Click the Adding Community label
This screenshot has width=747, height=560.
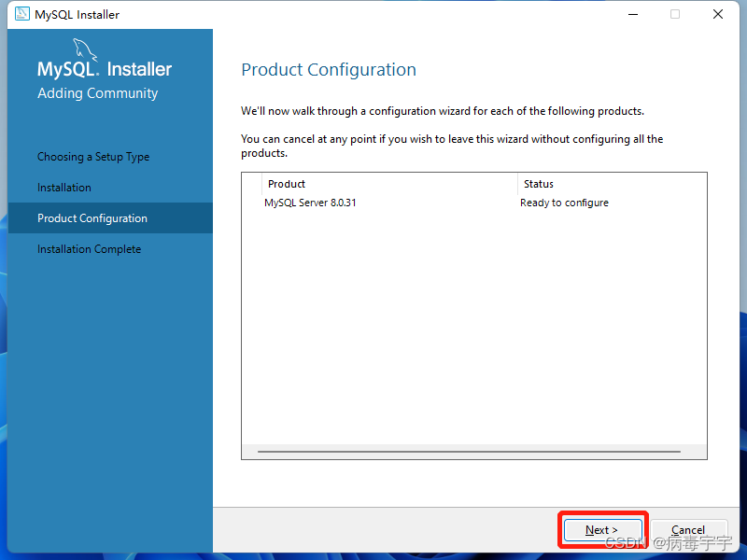97,92
